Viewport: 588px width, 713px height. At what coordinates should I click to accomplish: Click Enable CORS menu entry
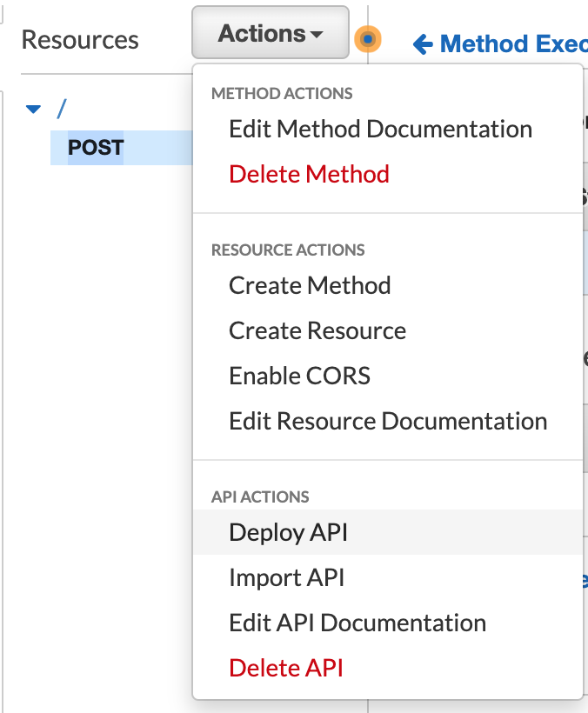[x=299, y=376]
